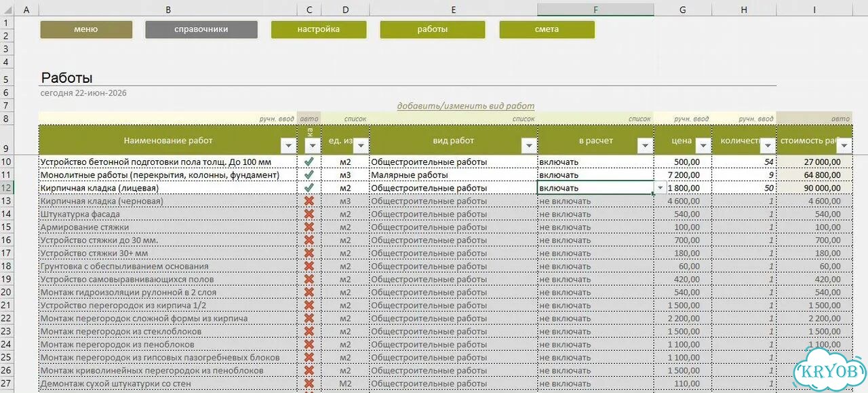Open filter dropdown for 'ед. из' column
Screen dimensions: 868x393
coord(361,145)
